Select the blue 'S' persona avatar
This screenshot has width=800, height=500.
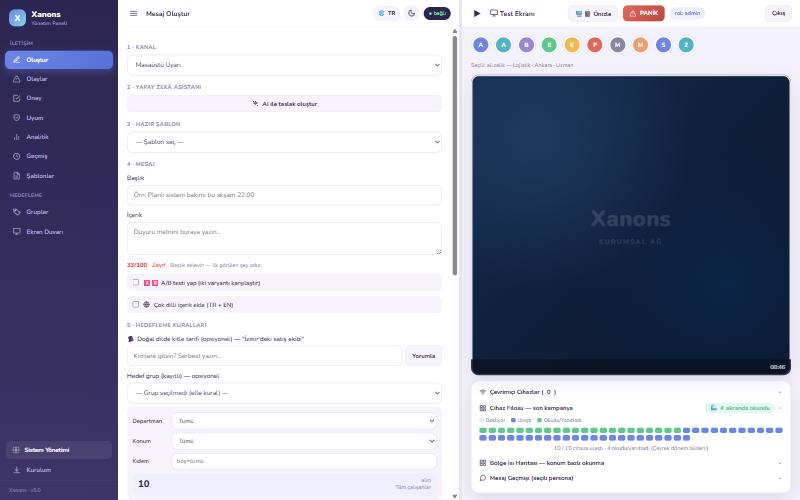tap(663, 45)
